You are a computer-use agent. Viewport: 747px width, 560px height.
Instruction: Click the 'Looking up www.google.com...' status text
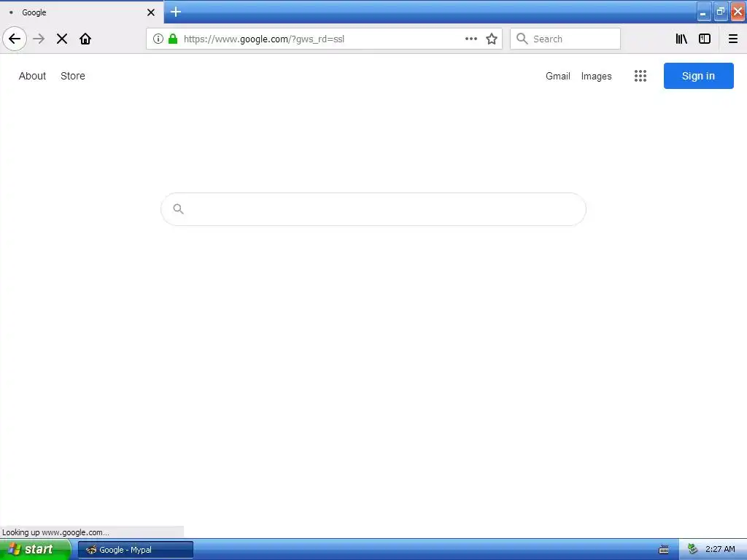[55, 532]
